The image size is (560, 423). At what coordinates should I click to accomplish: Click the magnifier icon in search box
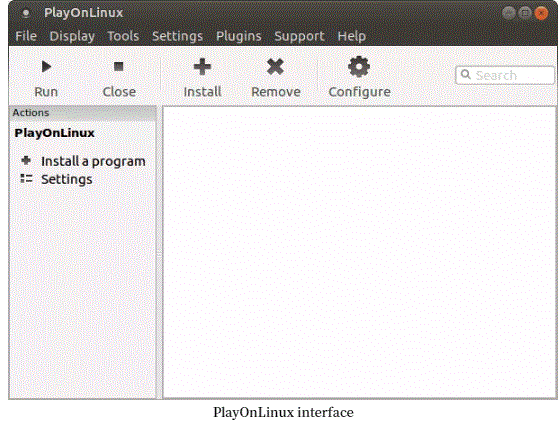[465, 75]
